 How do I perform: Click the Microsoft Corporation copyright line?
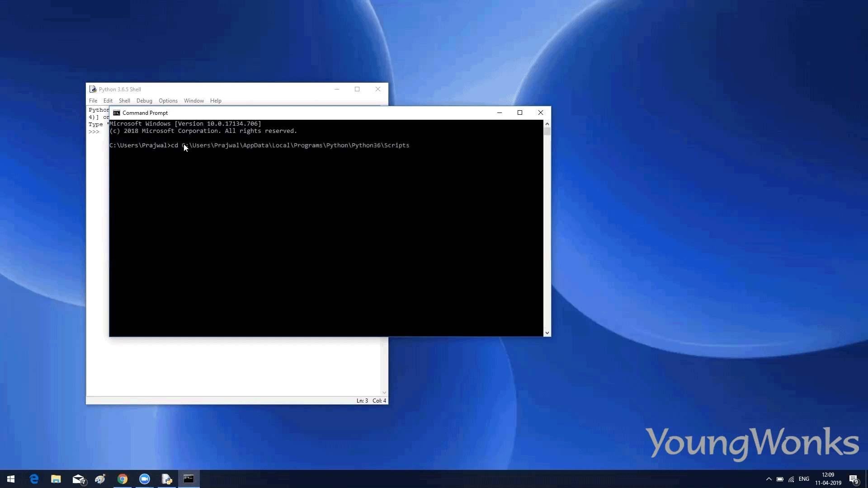pos(203,131)
